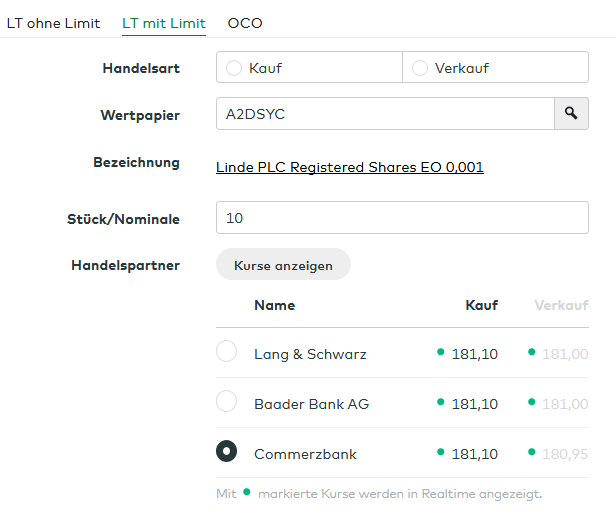Viewport: 616px width, 519px height.
Task: Switch to the OCO tab
Action: coord(245,22)
